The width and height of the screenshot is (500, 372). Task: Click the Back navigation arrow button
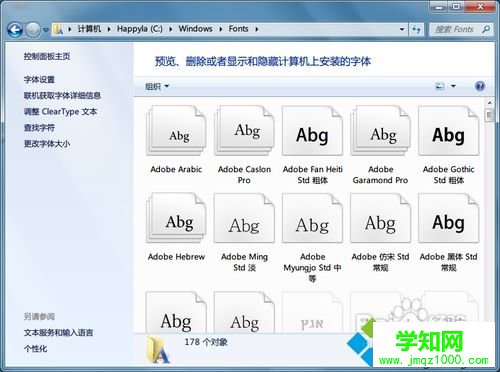pyautogui.click(x=15, y=30)
